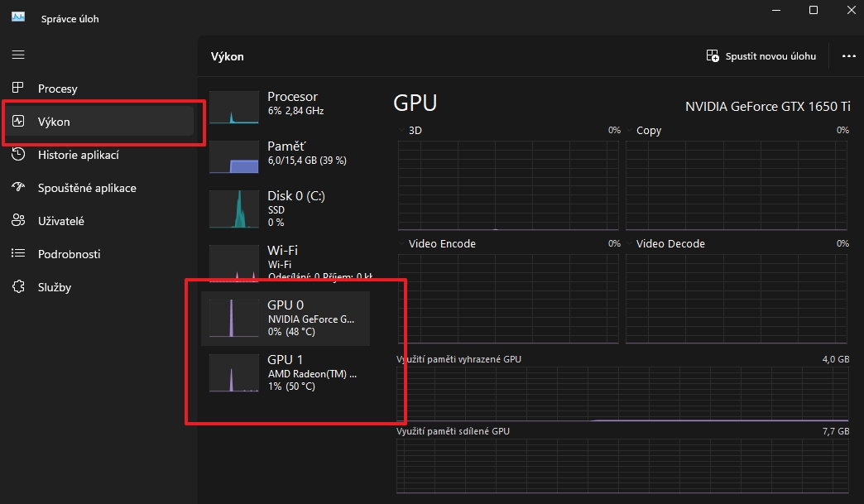Click the Služby services icon
The height and width of the screenshot is (504, 864).
tap(18, 287)
